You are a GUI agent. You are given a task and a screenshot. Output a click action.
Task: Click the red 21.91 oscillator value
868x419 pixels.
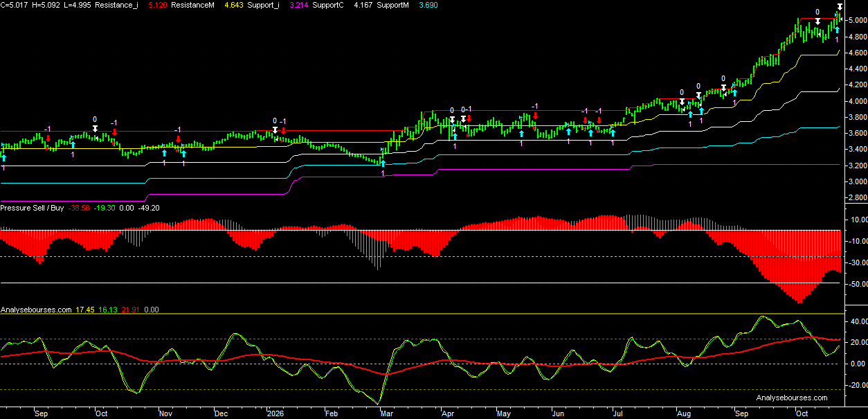coord(130,310)
